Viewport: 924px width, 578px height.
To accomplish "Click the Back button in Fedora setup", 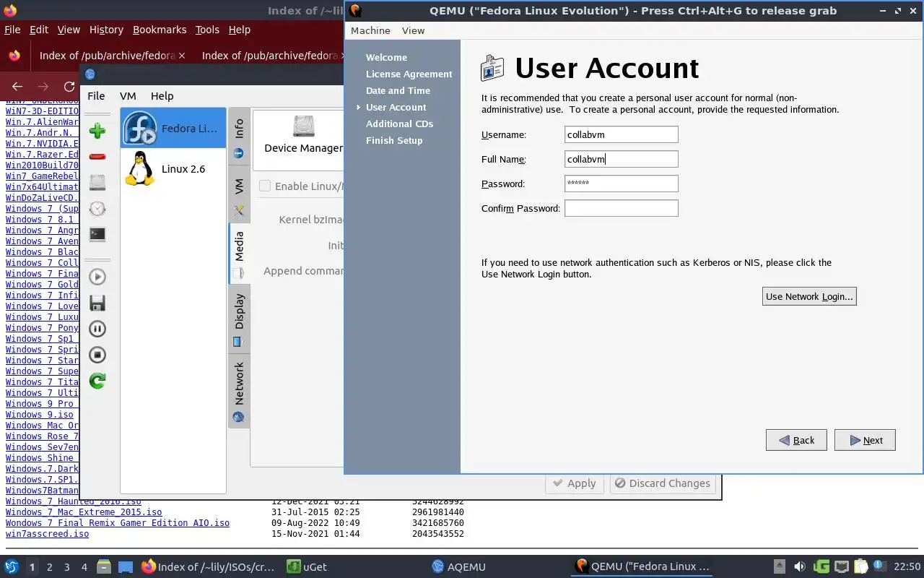I will [x=796, y=440].
